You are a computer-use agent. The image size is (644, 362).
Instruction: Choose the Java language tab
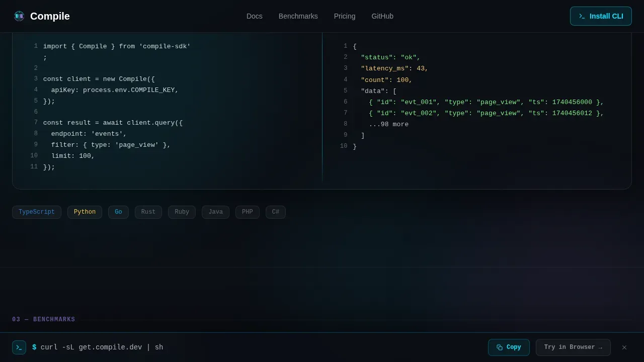click(215, 212)
